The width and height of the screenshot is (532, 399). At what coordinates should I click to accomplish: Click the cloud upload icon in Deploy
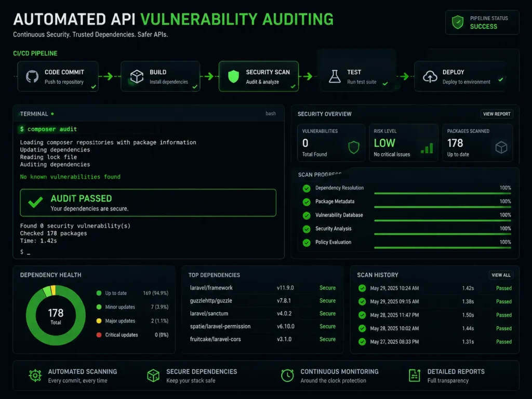[430, 77]
